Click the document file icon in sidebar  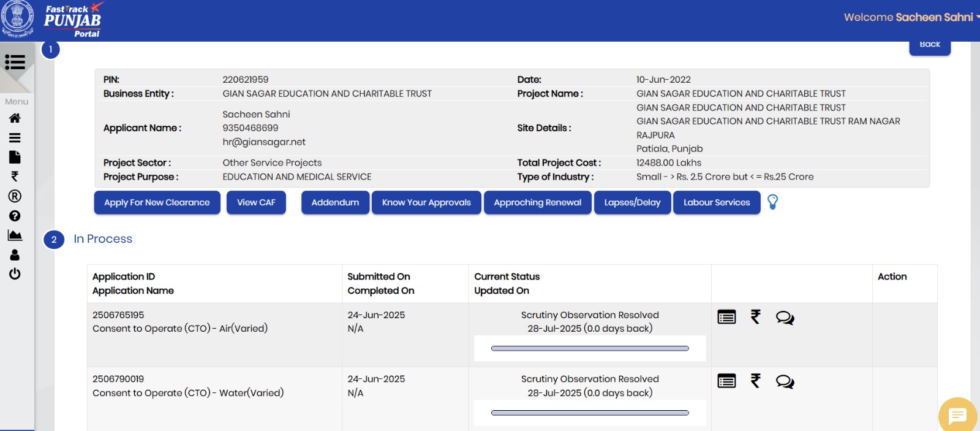point(15,157)
